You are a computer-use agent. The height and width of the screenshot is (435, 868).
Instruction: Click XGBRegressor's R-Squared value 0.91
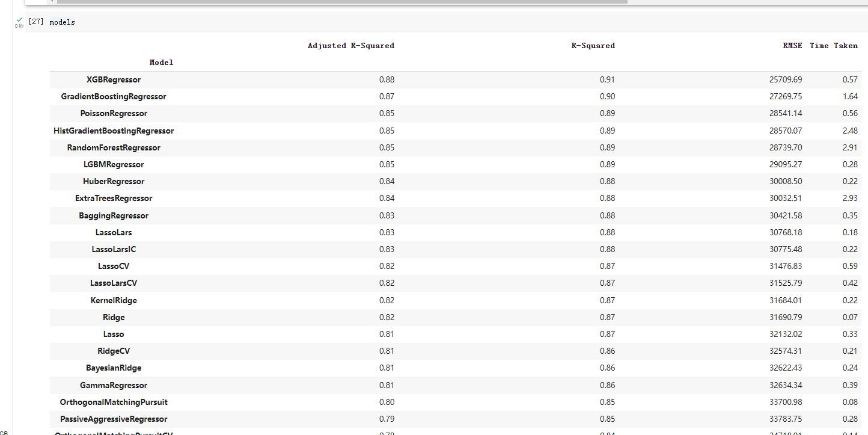point(607,79)
